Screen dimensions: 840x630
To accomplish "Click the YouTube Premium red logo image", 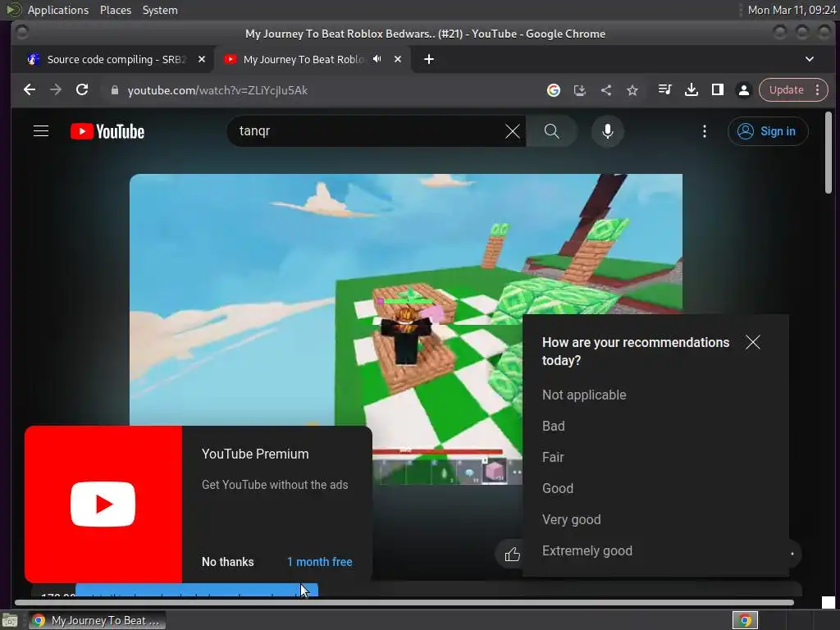I will point(103,504).
